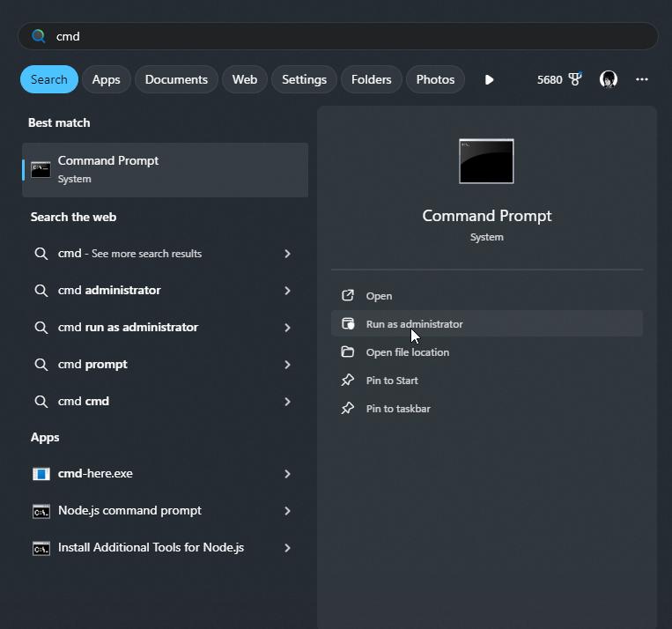The height and width of the screenshot is (629, 672).
Task: Click the Pin to Start pin icon
Action: 348,380
